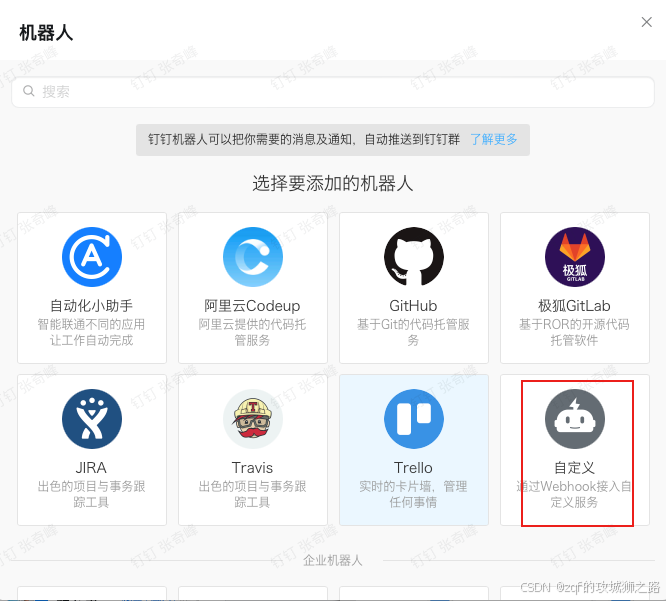Click the 自动化小助手 robot icon

tap(92, 257)
